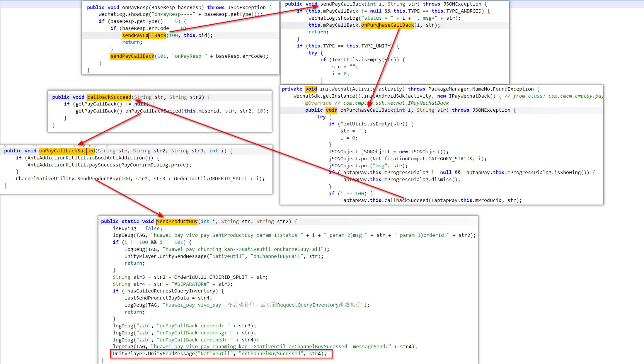Click UnitySendMessage onChannelBuyFail line
644x364 pixels.
[x=224, y=256]
